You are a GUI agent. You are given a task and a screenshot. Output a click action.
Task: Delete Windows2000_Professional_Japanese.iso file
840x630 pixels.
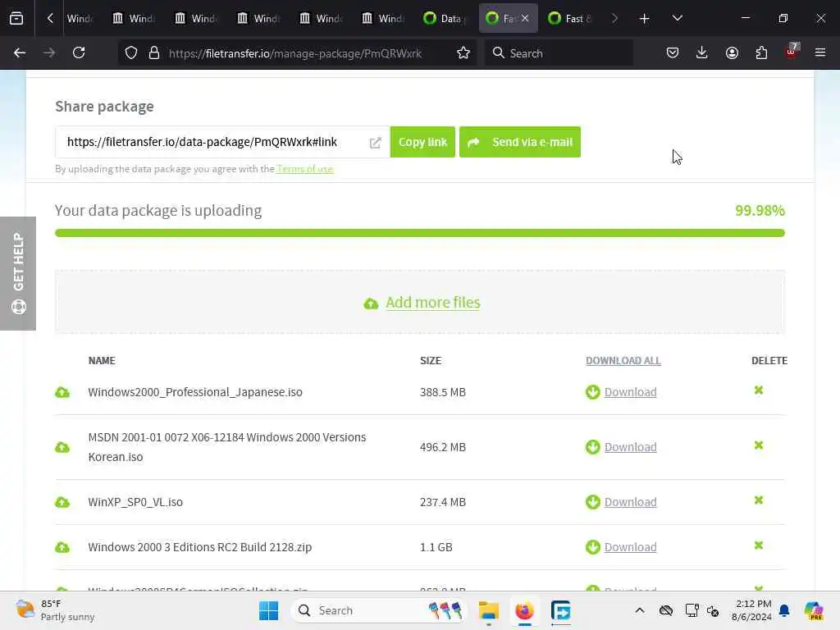pyautogui.click(x=759, y=390)
